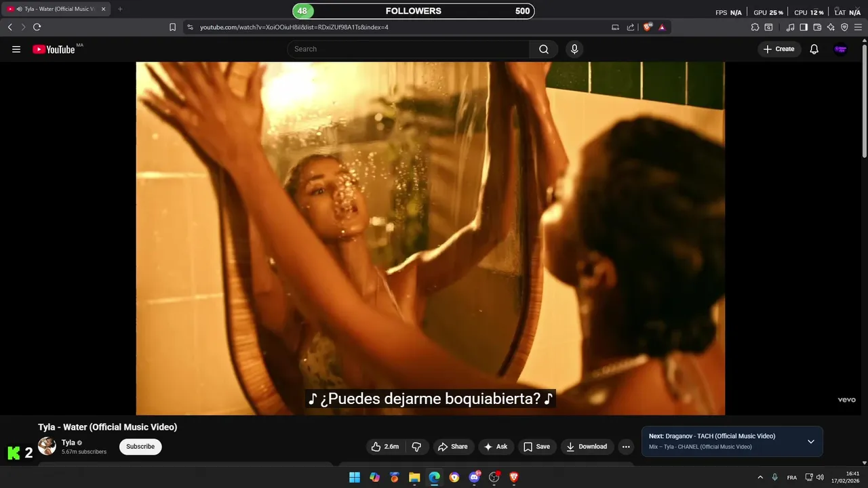The height and width of the screenshot is (488, 868).
Task: Open Tyla channel avatar
Action: coord(47,446)
